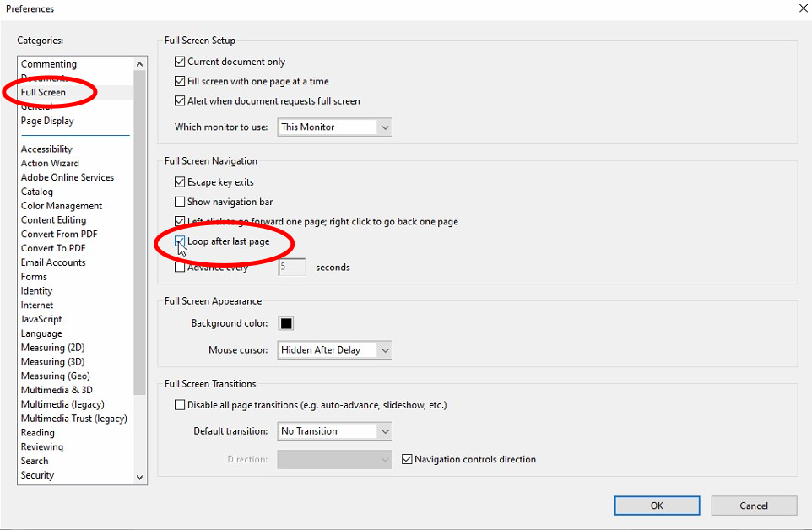Pick the black Background color swatch
This screenshot has height=530, width=812.
[x=286, y=323]
